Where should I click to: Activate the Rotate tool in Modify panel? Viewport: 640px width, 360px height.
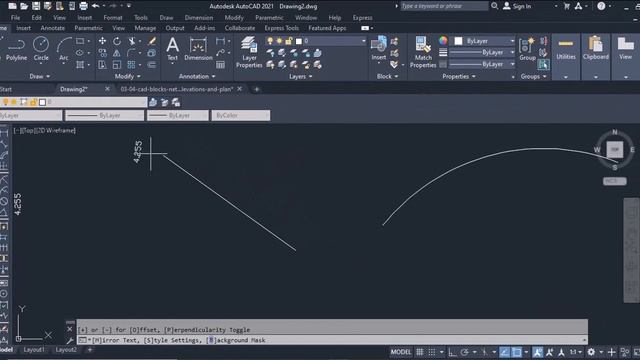[117, 41]
